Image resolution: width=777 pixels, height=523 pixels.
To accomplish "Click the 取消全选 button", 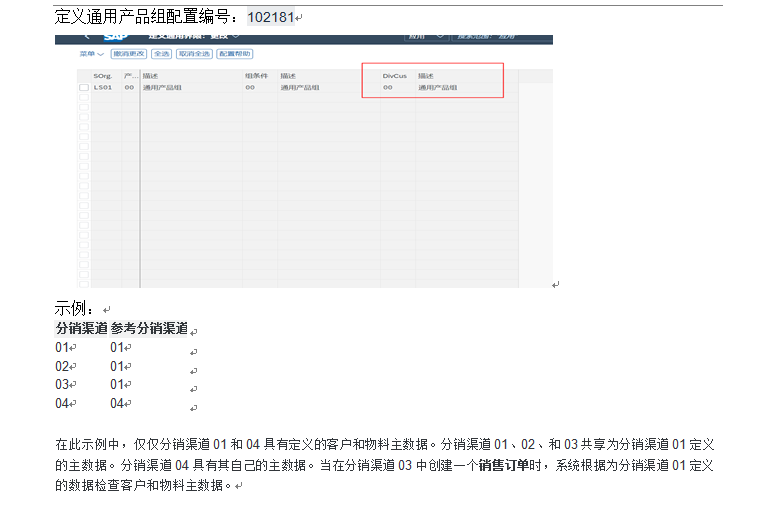I will click(x=194, y=54).
